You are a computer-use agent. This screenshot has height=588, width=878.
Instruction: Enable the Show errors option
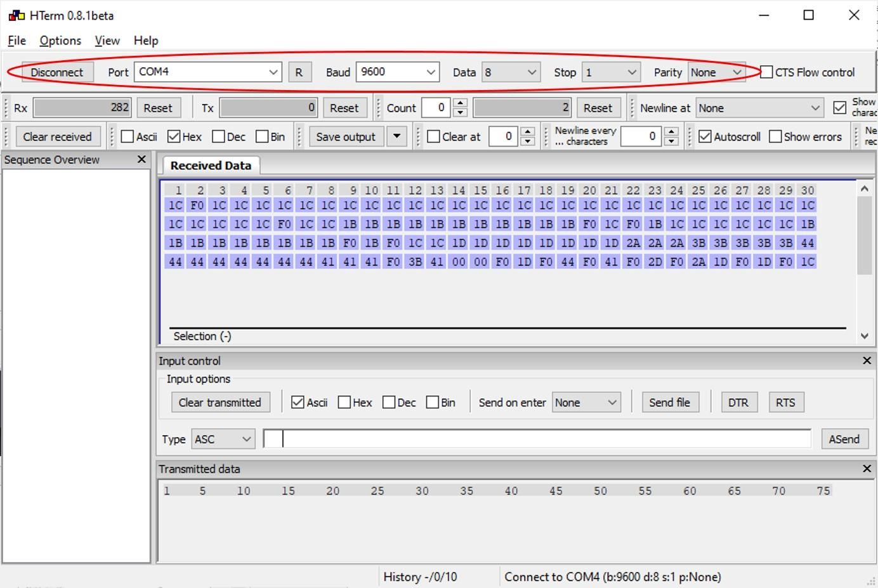click(775, 136)
